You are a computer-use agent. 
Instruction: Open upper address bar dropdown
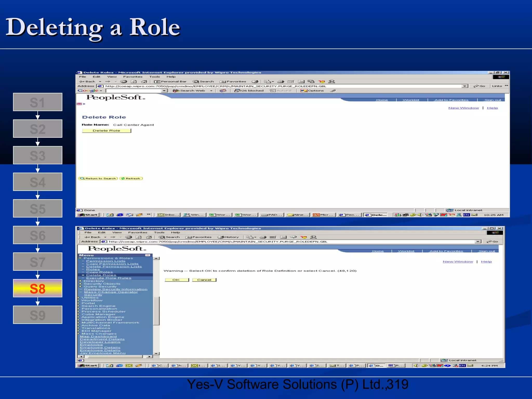[465, 86]
